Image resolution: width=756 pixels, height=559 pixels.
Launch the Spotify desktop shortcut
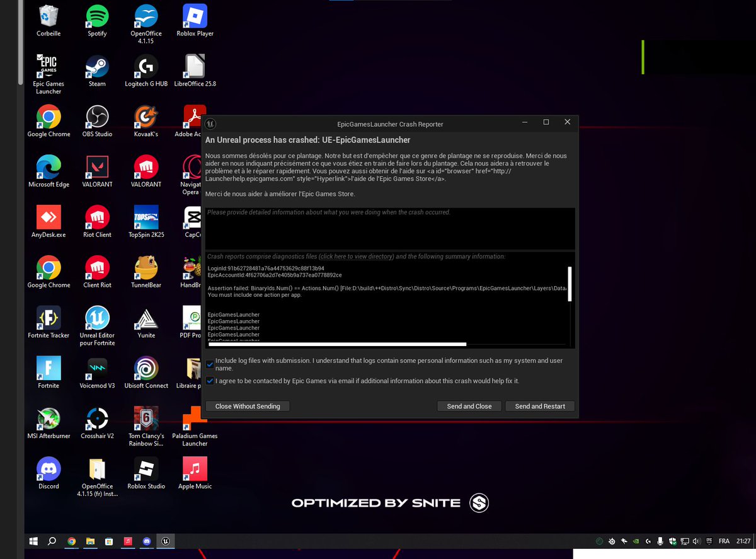pos(97,20)
